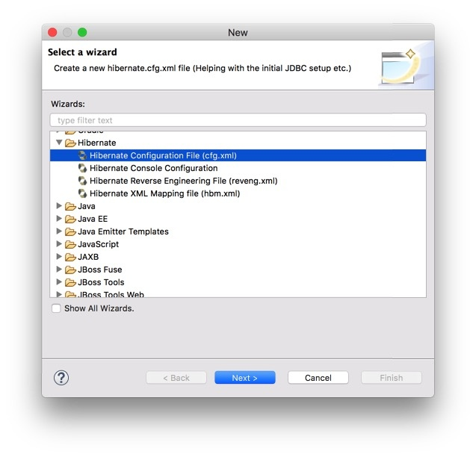Expand the JavaScript tree node
Viewport: 476px width, 457px height.
click(59, 243)
